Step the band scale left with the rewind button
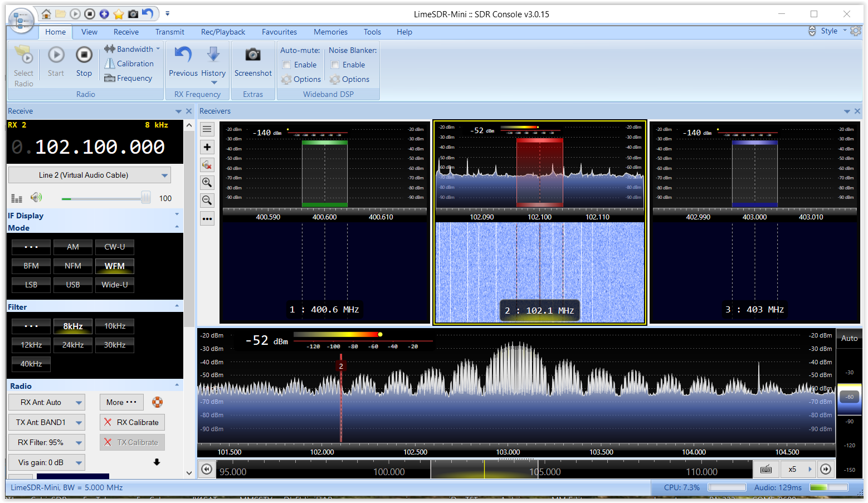 pyautogui.click(x=207, y=469)
